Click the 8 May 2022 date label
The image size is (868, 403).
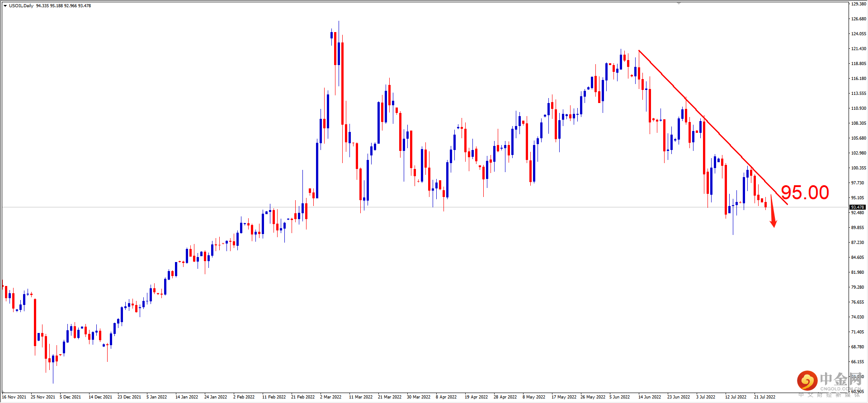[533, 397]
